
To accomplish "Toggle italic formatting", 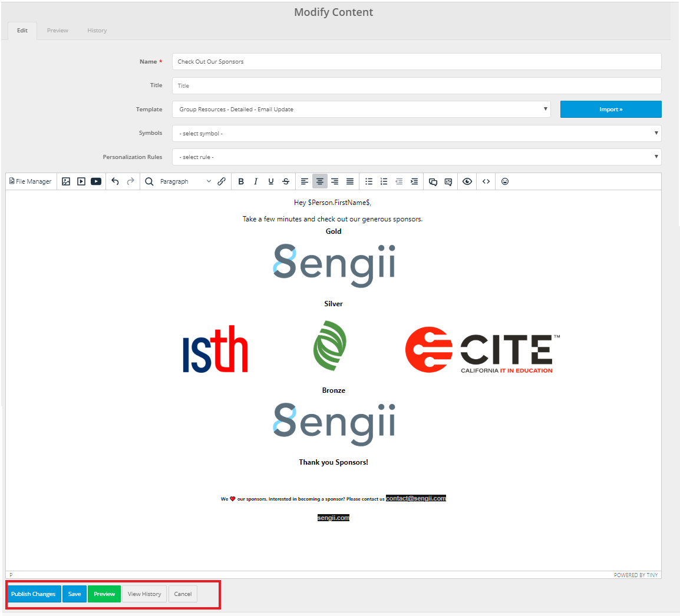I will [x=256, y=181].
